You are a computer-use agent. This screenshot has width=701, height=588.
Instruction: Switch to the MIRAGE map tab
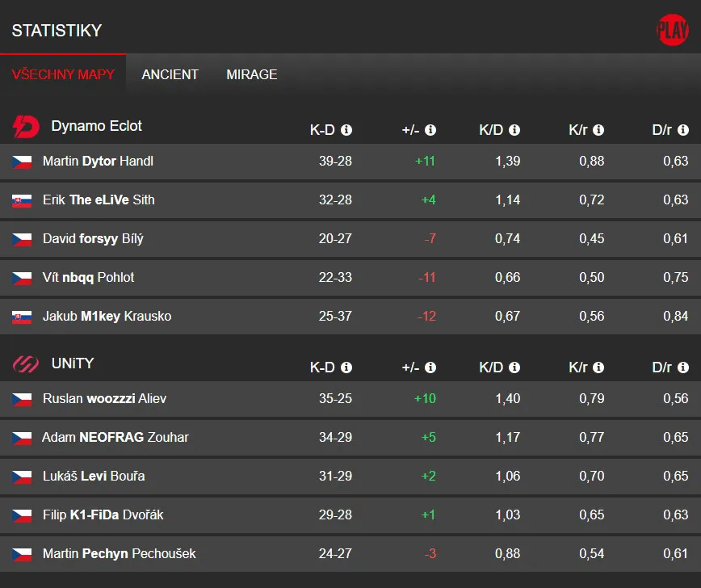point(251,74)
